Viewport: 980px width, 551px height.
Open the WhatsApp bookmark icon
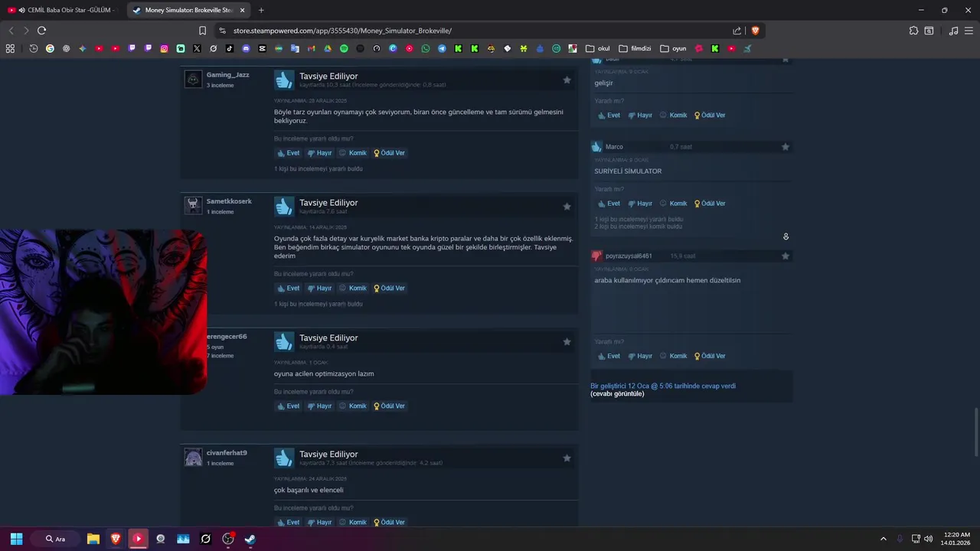426,48
